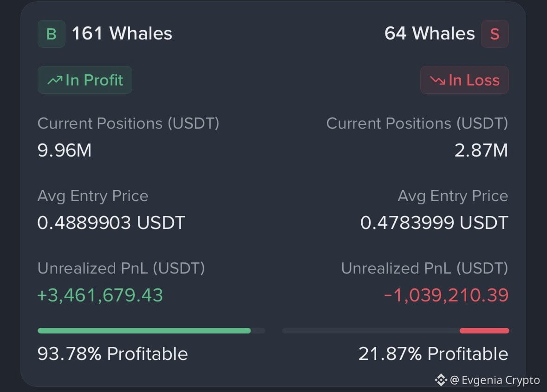Viewport: 547px width, 392px height.
Task: Click the 21.87% Profitable label
Action: tap(433, 353)
